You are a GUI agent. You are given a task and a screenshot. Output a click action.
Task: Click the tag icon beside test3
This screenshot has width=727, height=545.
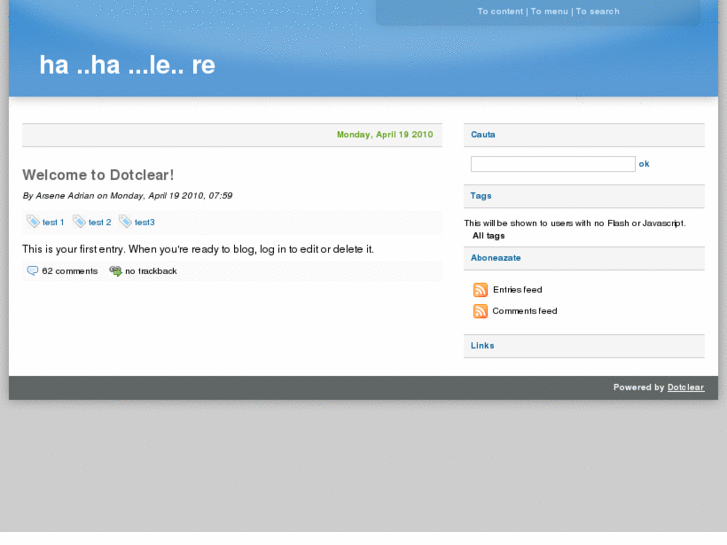tap(125, 222)
